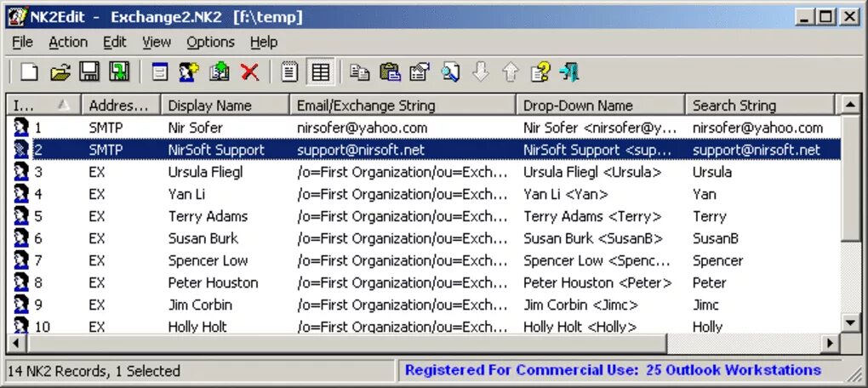Sort by the Index column header

point(43,106)
